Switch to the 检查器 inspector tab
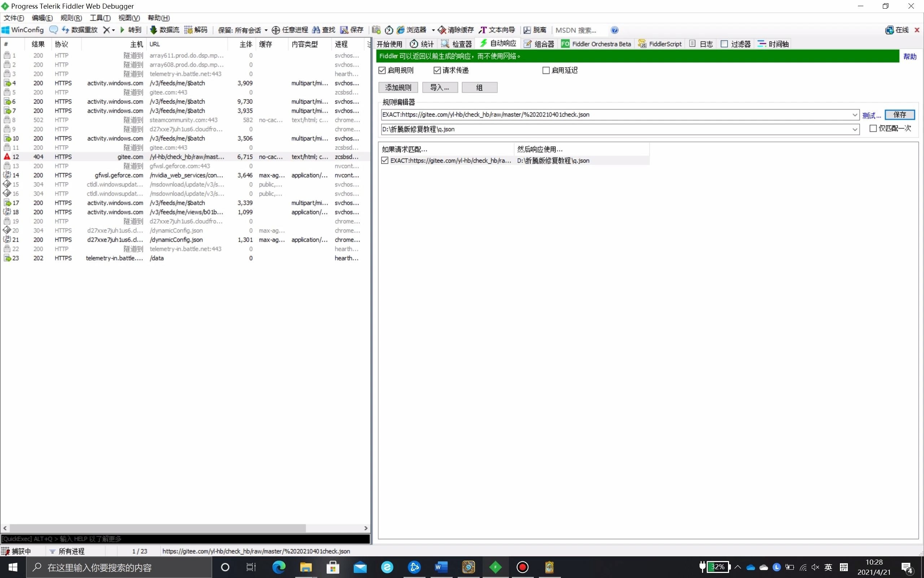 (457, 44)
